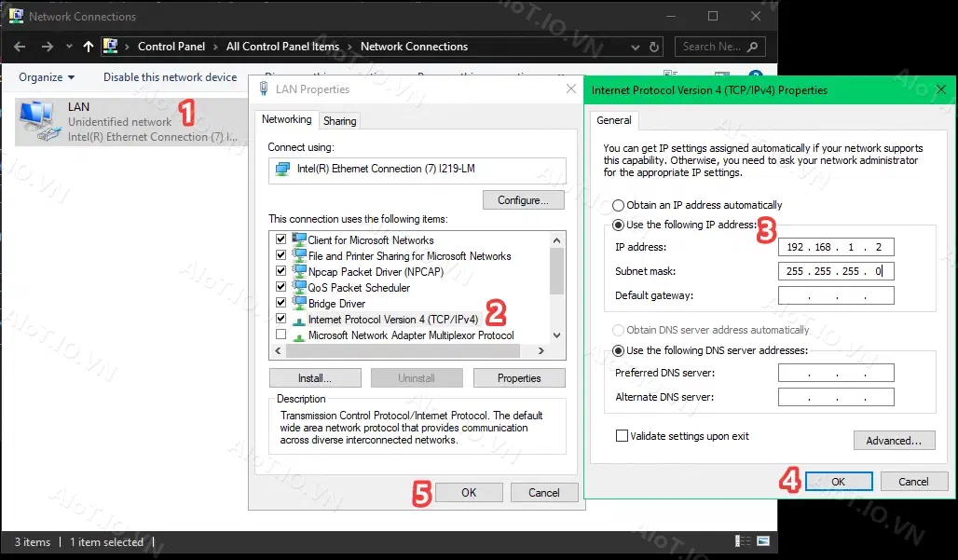Maximize the Network Connections window
Screen dimensions: 958x560
pyautogui.click(x=713, y=16)
